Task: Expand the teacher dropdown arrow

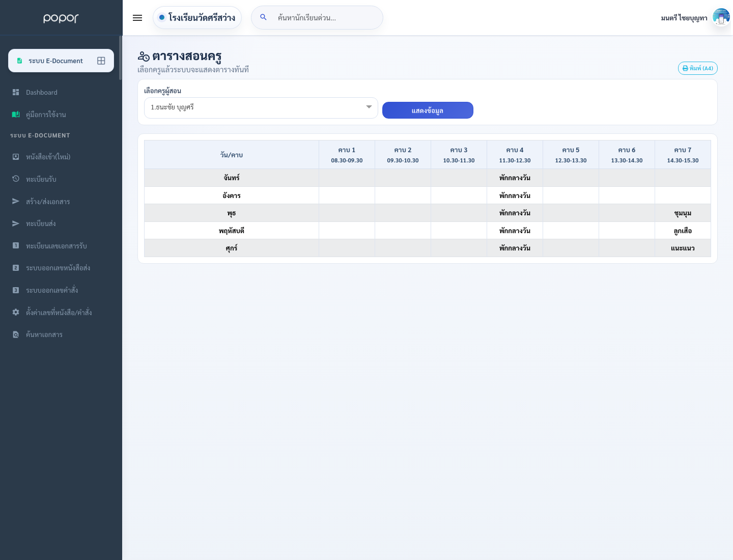Action: (369, 107)
